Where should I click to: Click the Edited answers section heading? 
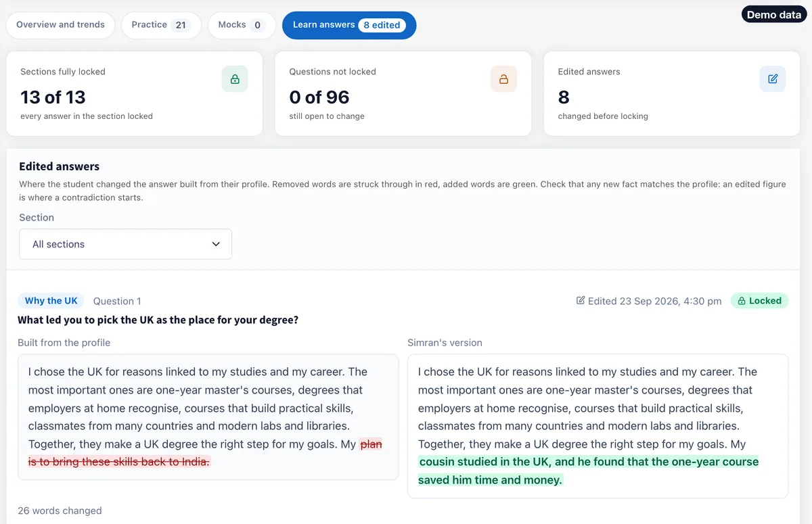[60, 166]
